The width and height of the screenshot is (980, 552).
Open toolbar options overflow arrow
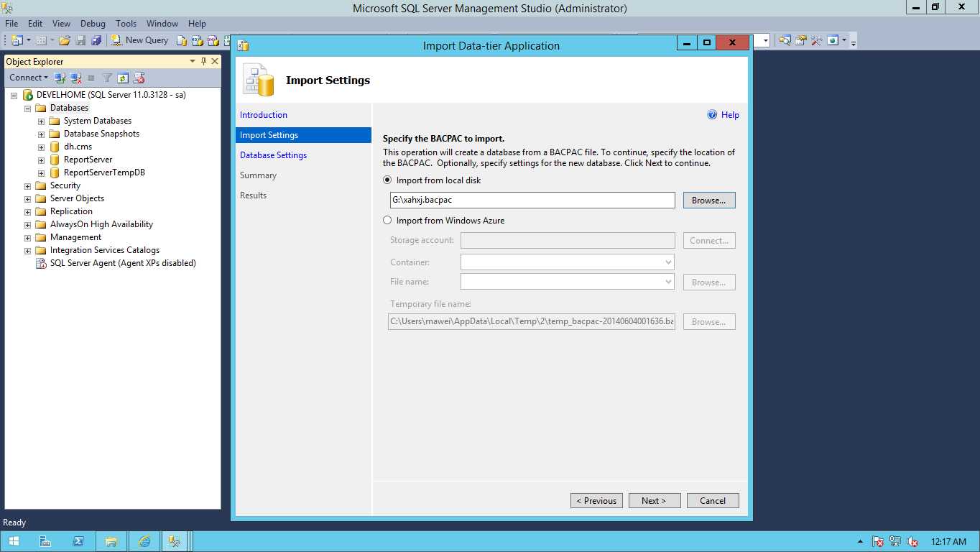click(x=853, y=42)
